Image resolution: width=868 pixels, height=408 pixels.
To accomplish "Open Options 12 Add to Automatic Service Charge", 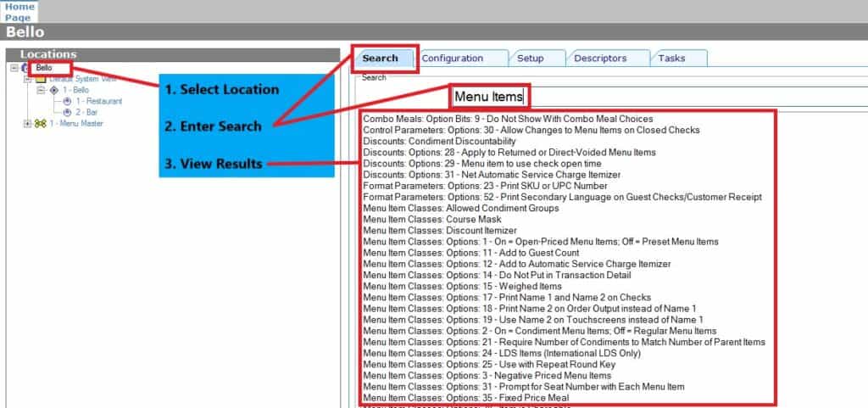I will [x=517, y=264].
